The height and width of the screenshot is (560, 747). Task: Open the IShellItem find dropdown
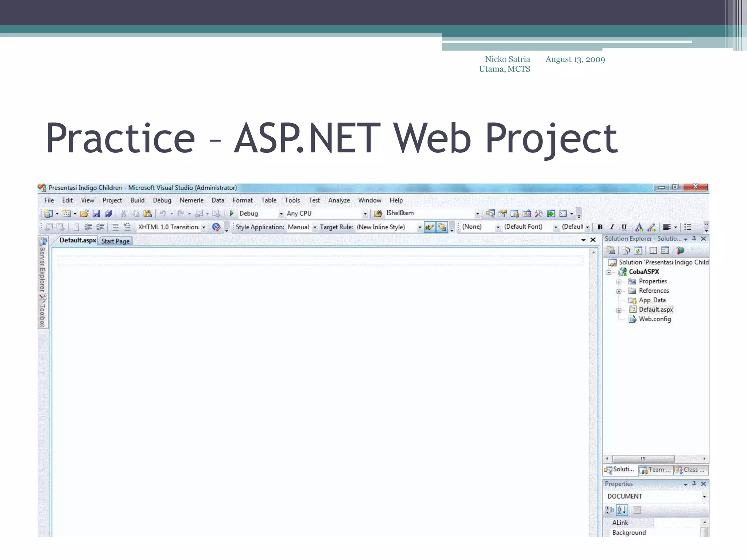click(x=477, y=214)
